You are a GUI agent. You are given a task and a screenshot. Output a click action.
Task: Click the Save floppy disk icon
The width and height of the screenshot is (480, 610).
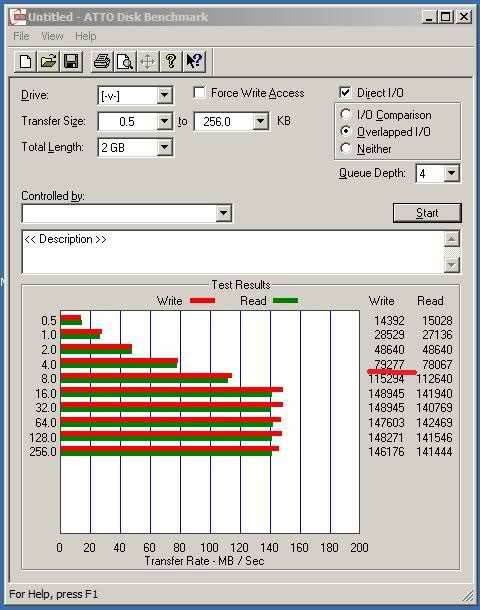71,61
